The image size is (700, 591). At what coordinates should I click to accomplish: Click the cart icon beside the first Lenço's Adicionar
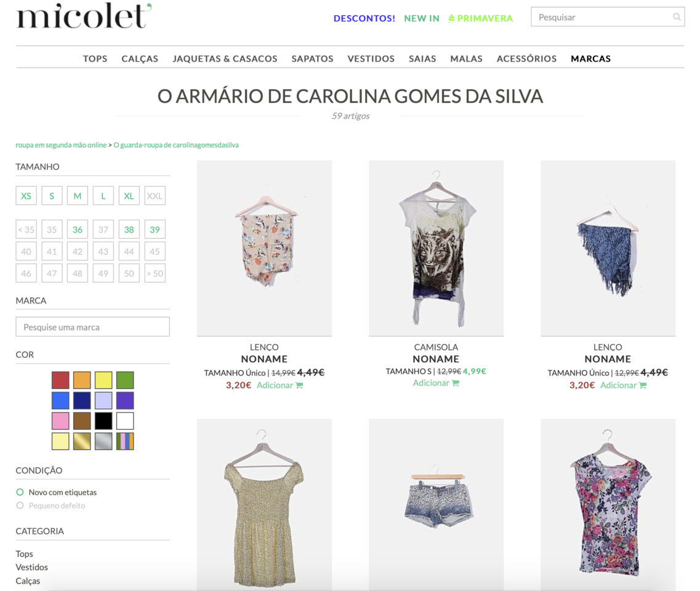tap(299, 385)
